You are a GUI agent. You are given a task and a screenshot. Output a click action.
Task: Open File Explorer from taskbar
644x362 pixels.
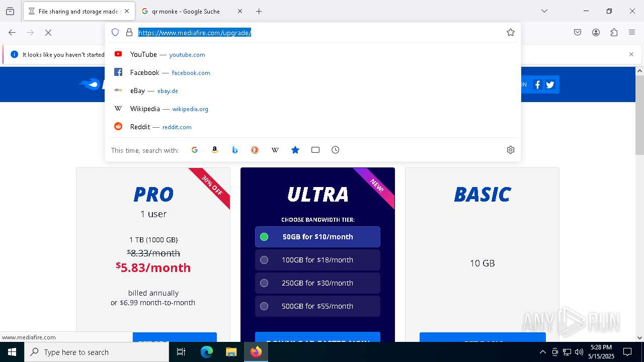[x=231, y=352]
